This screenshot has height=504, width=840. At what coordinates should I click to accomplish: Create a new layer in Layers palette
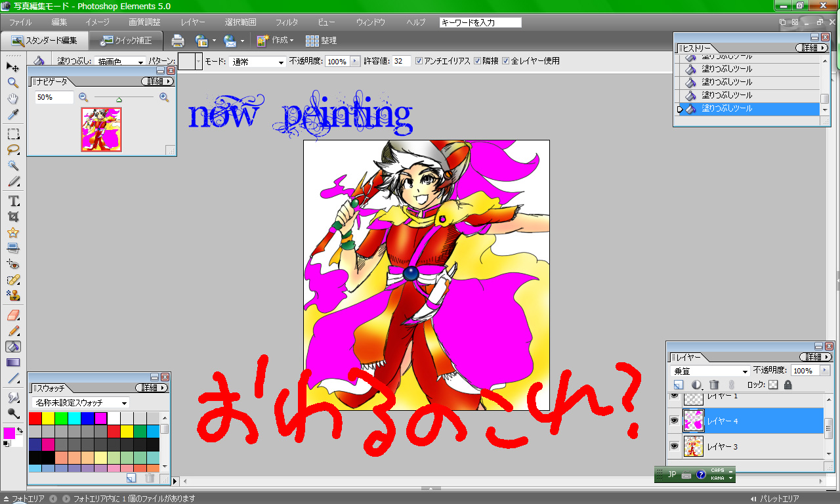(679, 385)
